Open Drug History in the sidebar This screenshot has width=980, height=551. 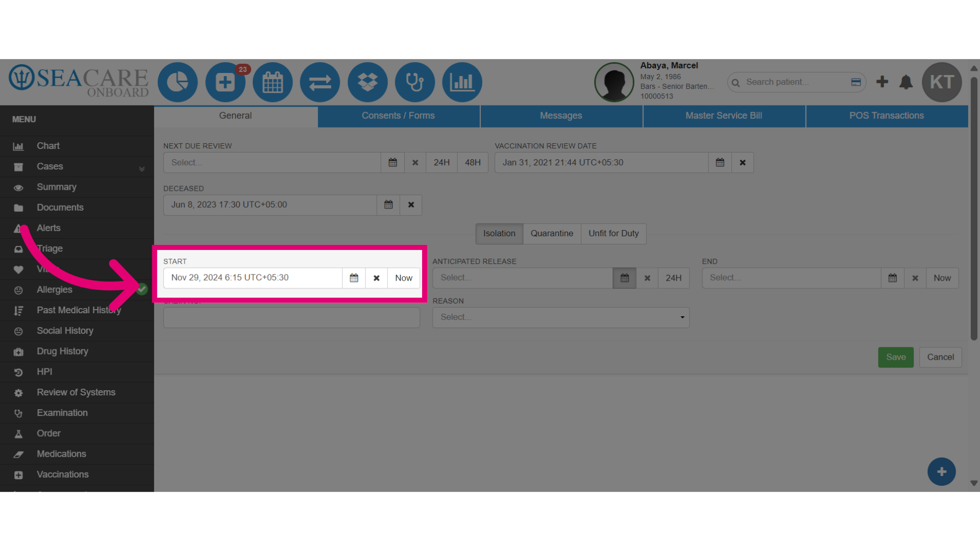click(77, 352)
